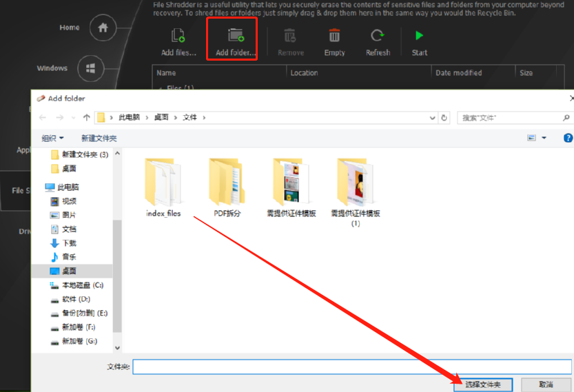Open the Home sidebar icon
The height and width of the screenshot is (392, 574).
103,28
